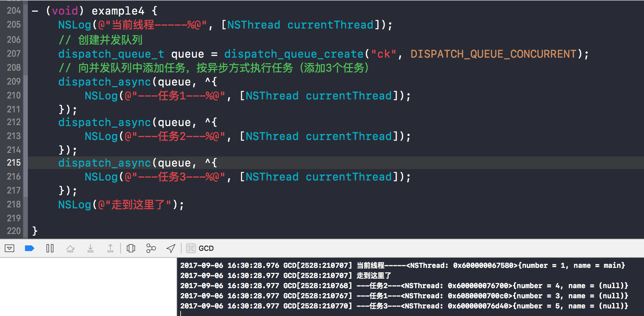Image resolution: width=644 pixels, height=316 pixels.
Task: Click NSLog 走到这里了 statement
Action: point(121,205)
